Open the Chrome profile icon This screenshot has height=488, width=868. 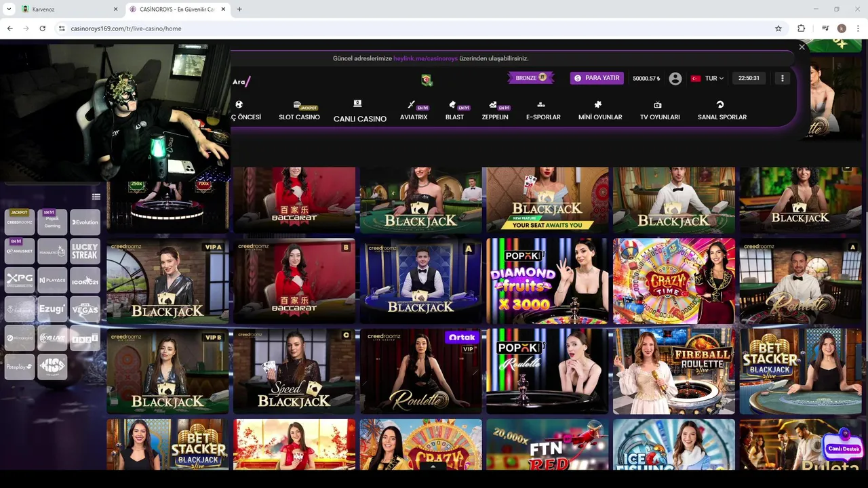tap(842, 28)
